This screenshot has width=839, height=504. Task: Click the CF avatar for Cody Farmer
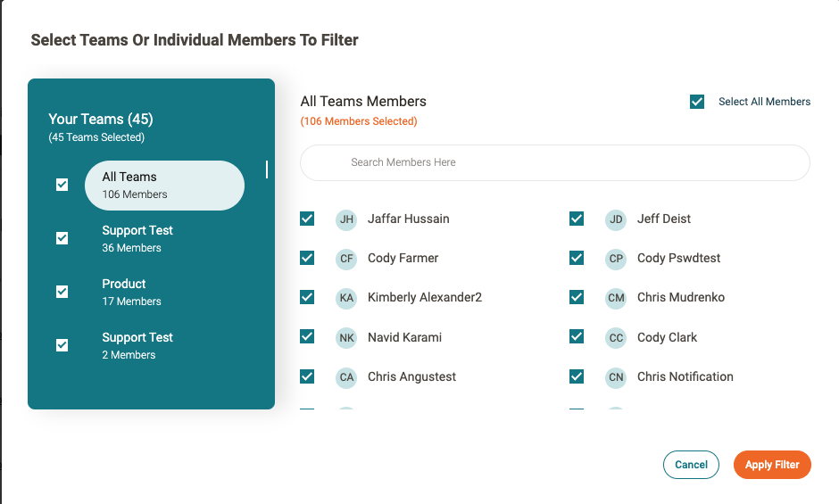(x=346, y=259)
